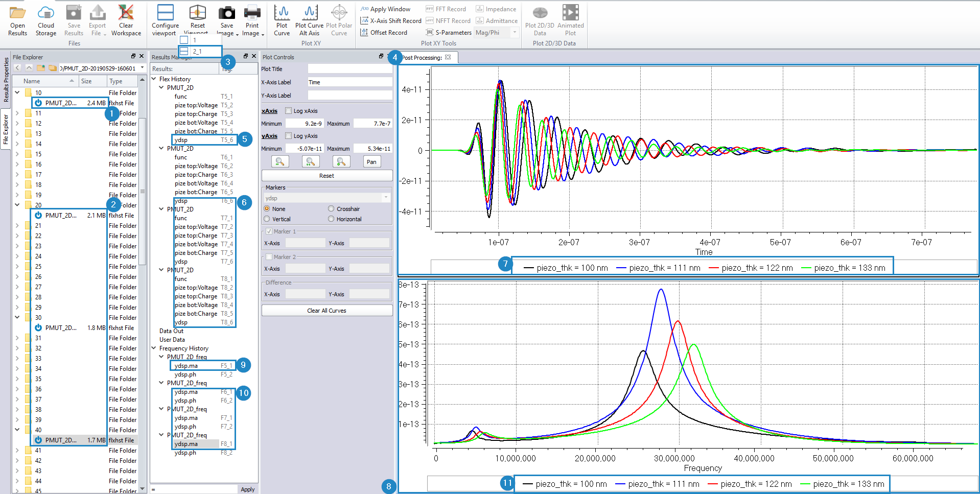Select the Horizontal marker option
980x494 pixels.
point(331,219)
